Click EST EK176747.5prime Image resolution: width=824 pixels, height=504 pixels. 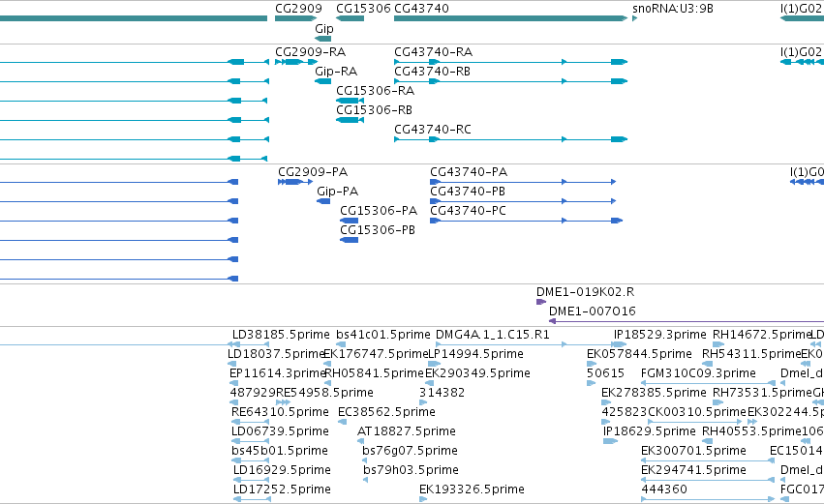[376, 354]
